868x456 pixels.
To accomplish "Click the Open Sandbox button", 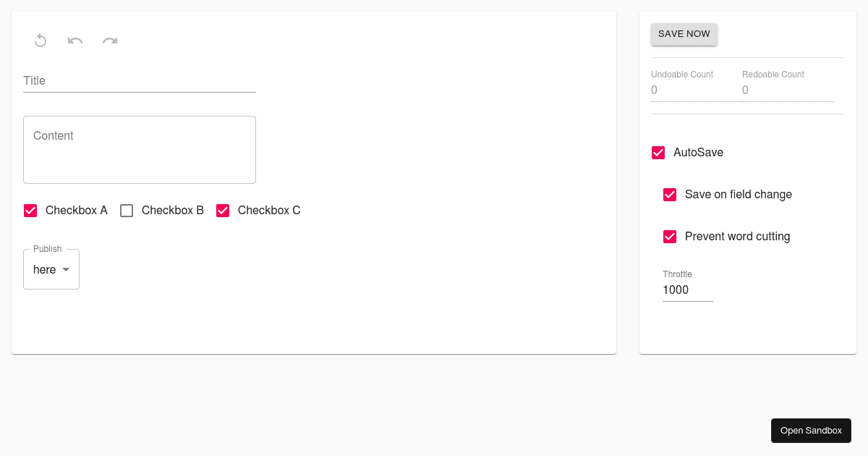I will [x=811, y=430].
